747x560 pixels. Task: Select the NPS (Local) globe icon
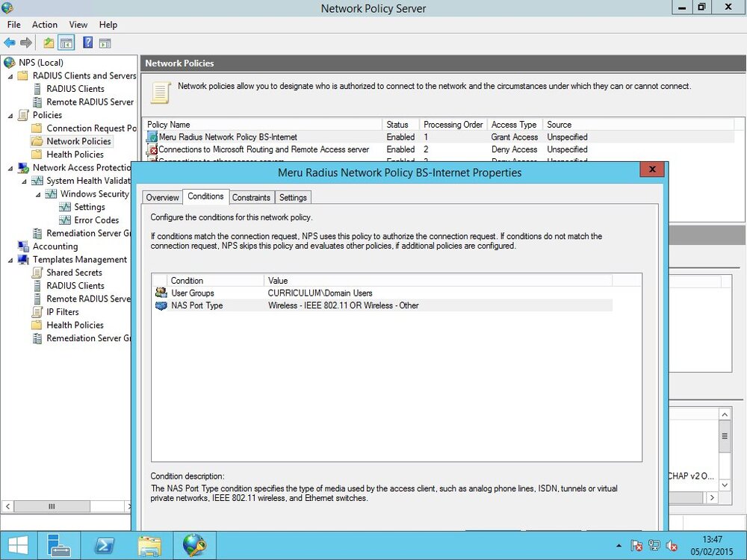9,62
